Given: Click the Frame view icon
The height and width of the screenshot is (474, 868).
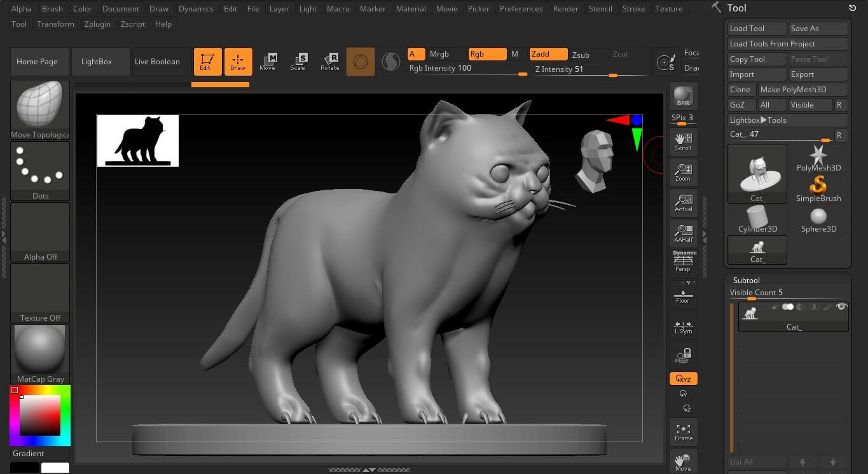Looking at the screenshot, I should [x=683, y=432].
